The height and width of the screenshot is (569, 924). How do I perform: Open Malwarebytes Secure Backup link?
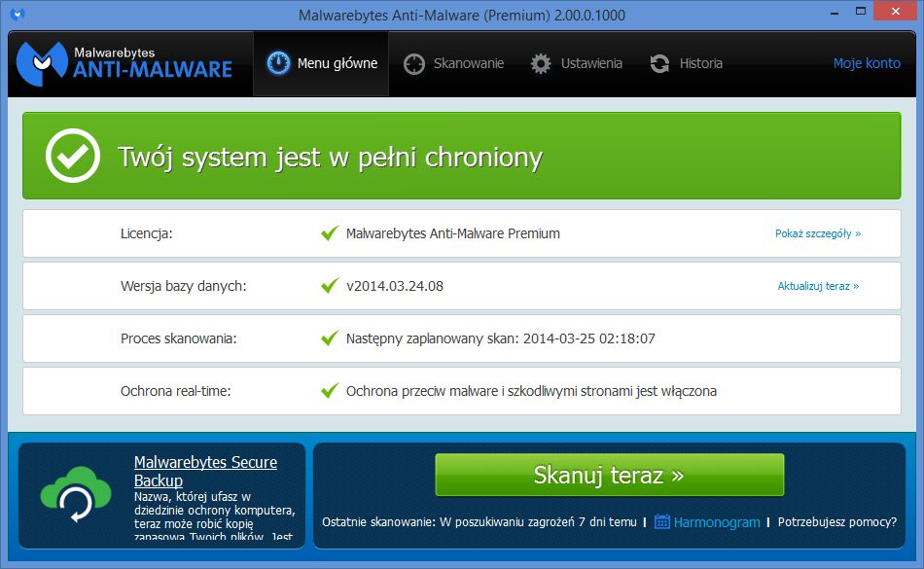pyautogui.click(x=205, y=471)
